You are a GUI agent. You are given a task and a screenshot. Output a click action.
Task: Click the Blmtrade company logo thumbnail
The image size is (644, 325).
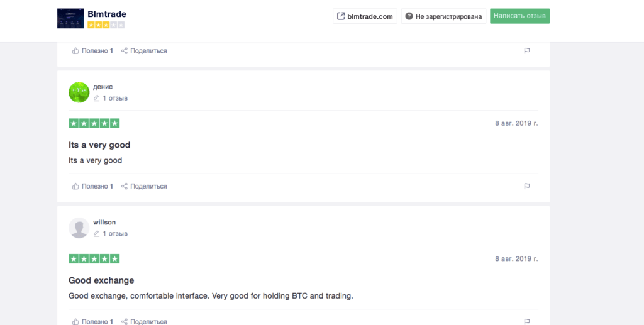click(x=70, y=18)
